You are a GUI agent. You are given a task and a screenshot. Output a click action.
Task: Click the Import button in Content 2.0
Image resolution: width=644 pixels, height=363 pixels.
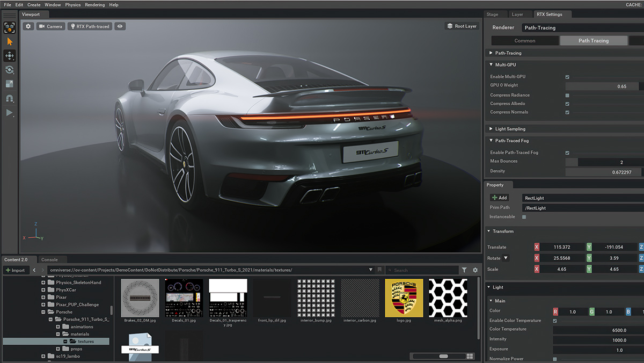click(16, 270)
